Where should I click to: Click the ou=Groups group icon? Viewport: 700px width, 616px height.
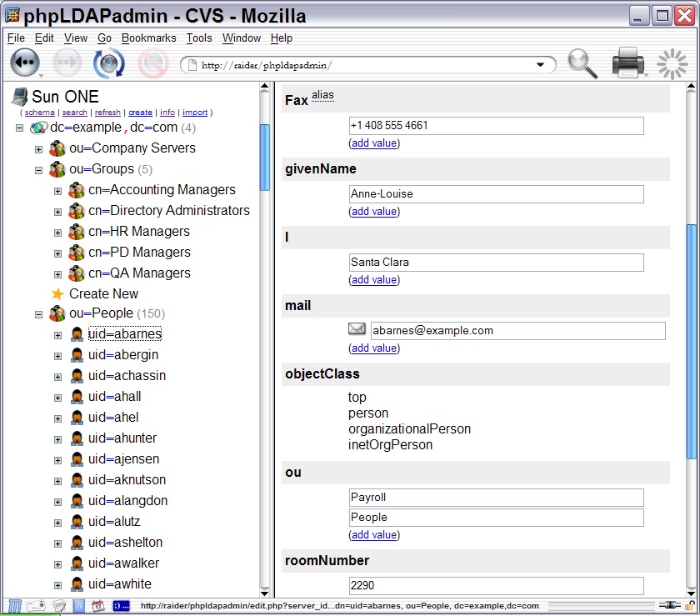coord(57,169)
